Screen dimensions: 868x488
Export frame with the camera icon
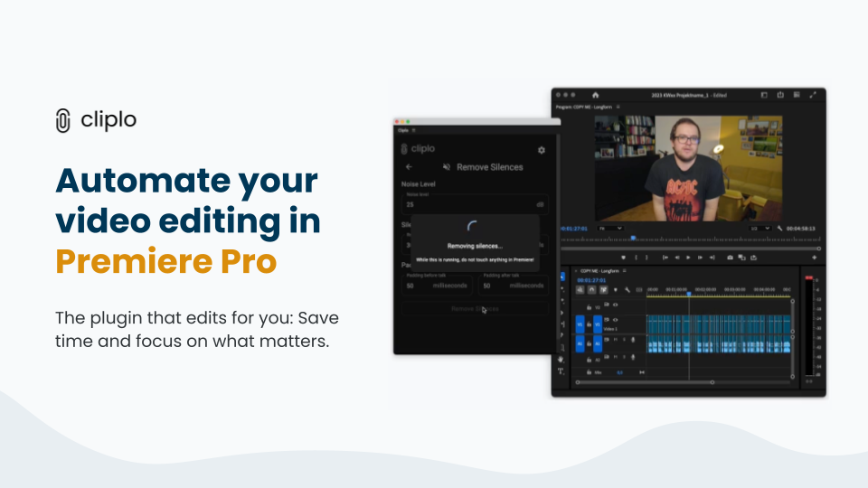[731, 258]
